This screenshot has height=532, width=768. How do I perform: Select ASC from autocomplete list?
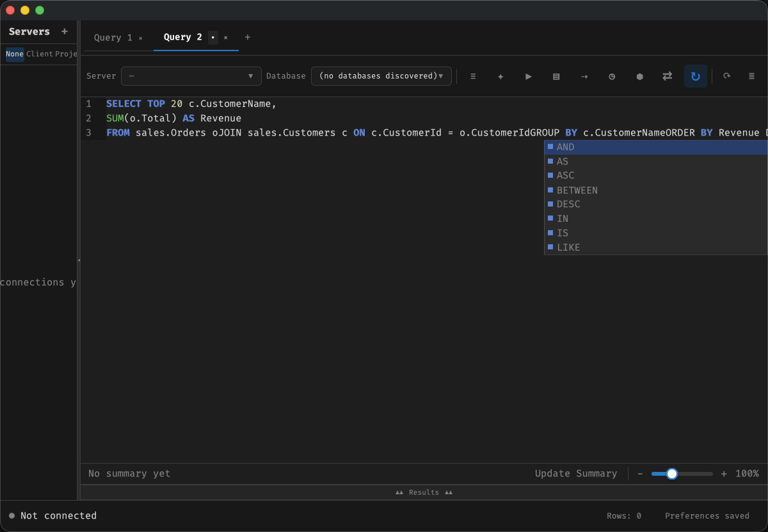[656, 175]
